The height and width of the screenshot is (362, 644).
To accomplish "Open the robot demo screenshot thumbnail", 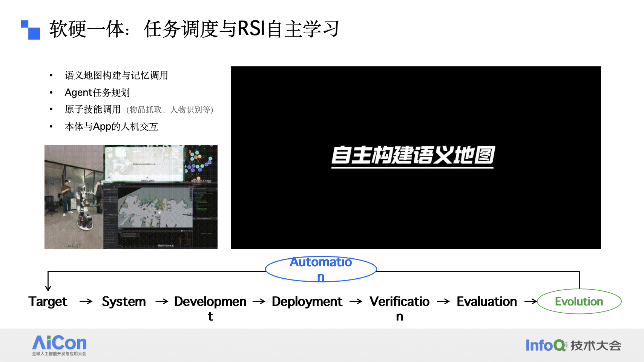I will click(x=131, y=197).
